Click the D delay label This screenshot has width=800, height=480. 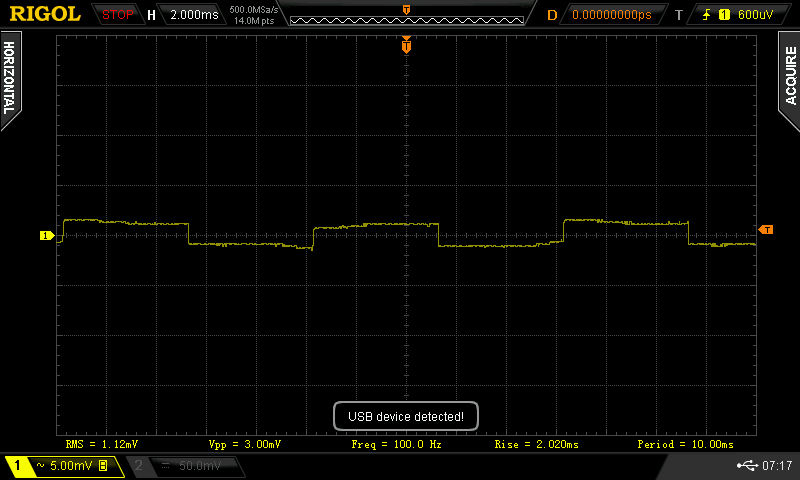(x=552, y=15)
